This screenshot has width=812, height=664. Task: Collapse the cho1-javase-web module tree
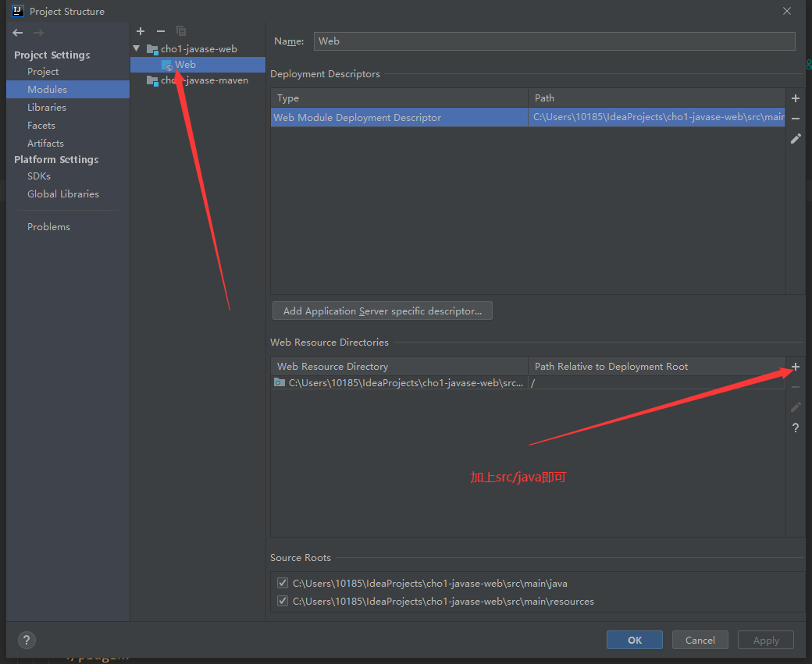click(x=137, y=49)
